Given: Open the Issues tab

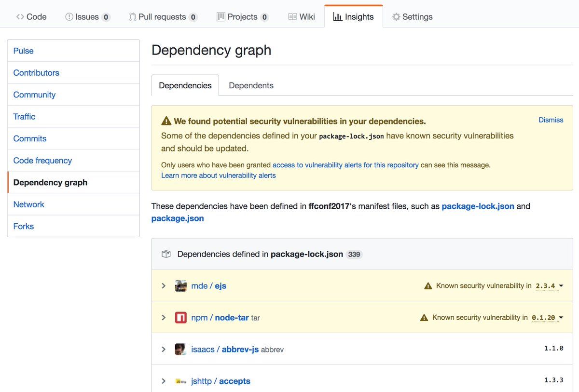Looking at the screenshot, I should click(87, 17).
